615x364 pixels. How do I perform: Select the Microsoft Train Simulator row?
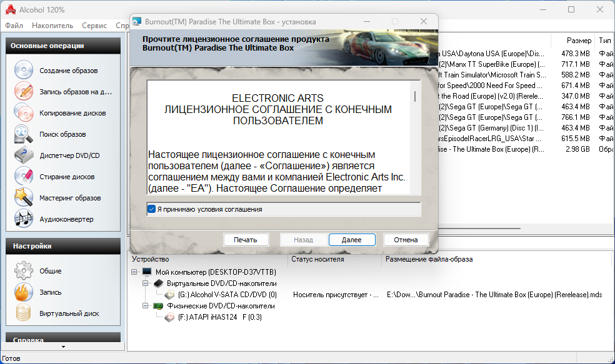point(526,75)
